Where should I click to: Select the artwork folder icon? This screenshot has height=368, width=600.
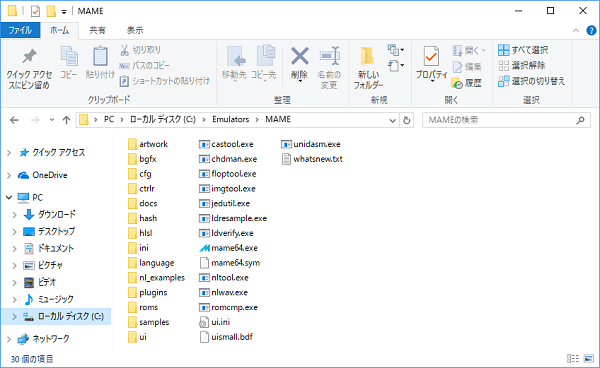pyautogui.click(x=132, y=144)
